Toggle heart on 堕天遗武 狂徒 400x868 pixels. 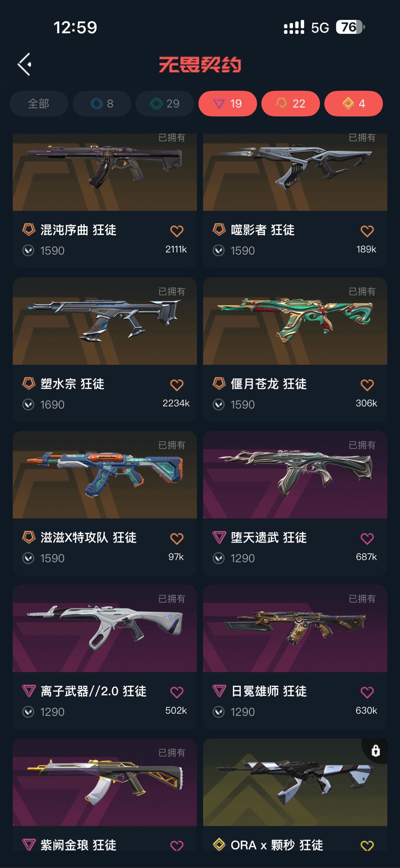pyautogui.click(x=367, y=538)
